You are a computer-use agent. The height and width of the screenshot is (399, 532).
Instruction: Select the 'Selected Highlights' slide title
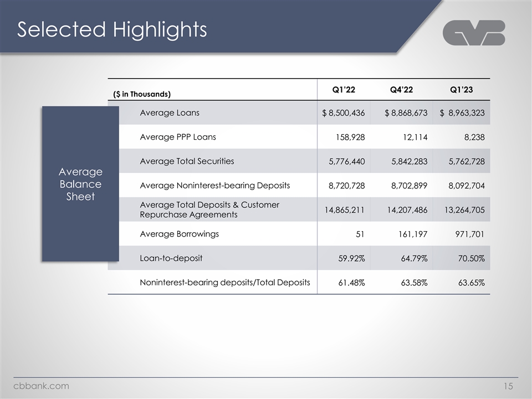tap(112, 29)
